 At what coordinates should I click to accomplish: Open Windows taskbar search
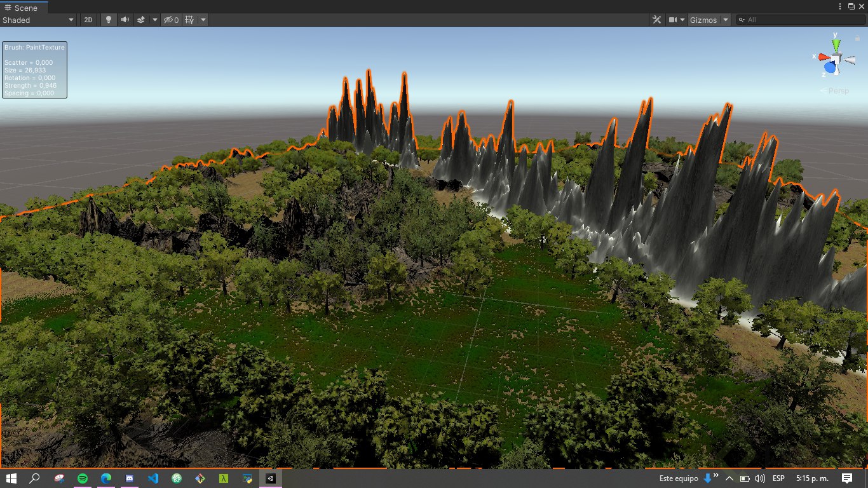point(35,478)
